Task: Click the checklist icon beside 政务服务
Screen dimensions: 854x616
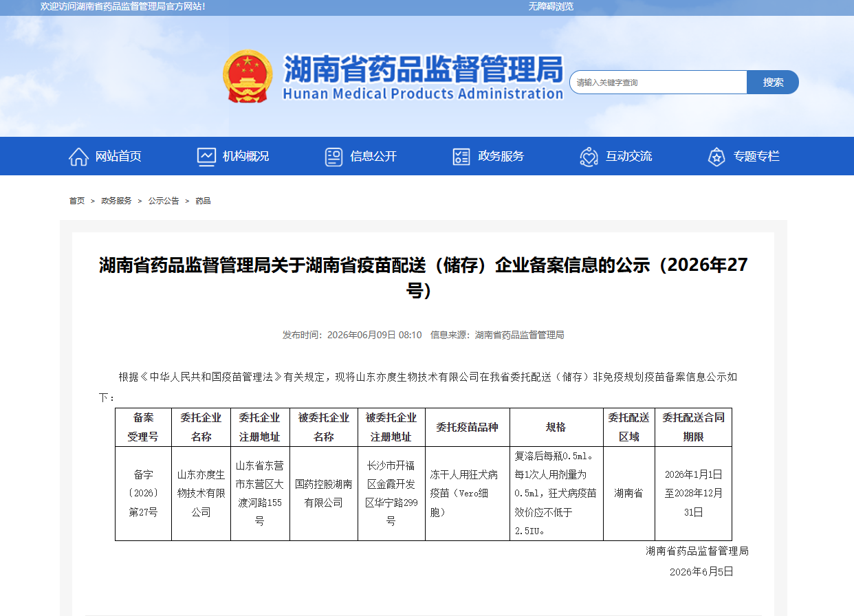Action: [x=461, y=157]
